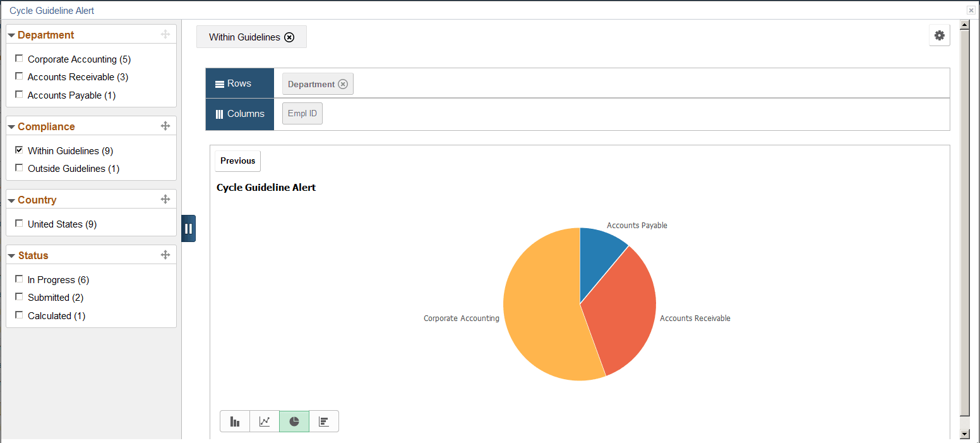The image size is (980, 443).
Task: Uncheck the Within Guidelines filter
Action: pos(19,150)
